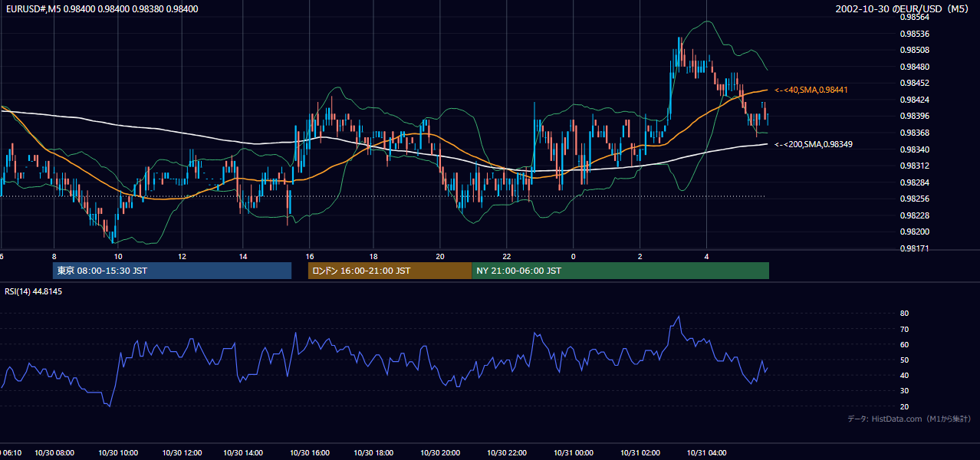Click the 10/31 04:00 time axis label
The width and height of the screenshot is (980, 460).
pyautogui.click(x=707, y=453)
